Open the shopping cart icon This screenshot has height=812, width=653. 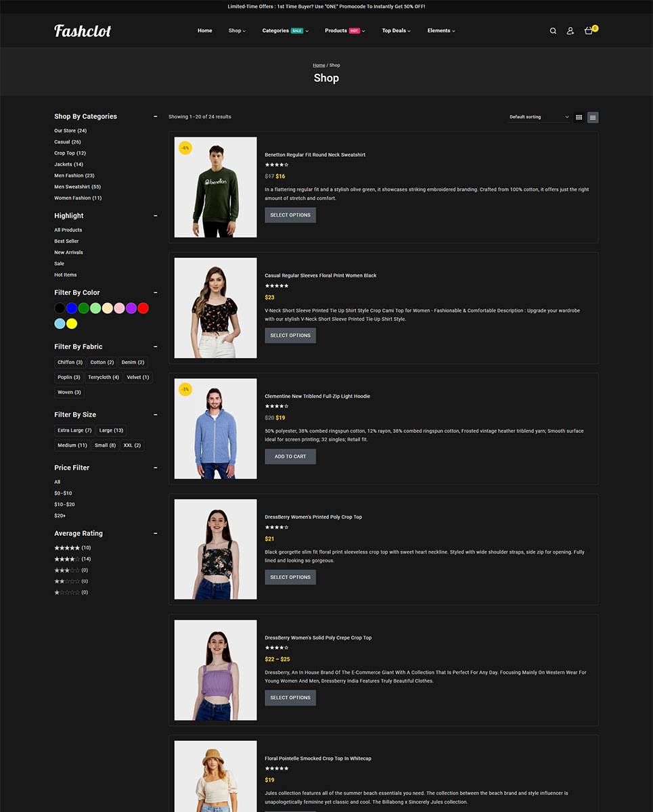589,31
